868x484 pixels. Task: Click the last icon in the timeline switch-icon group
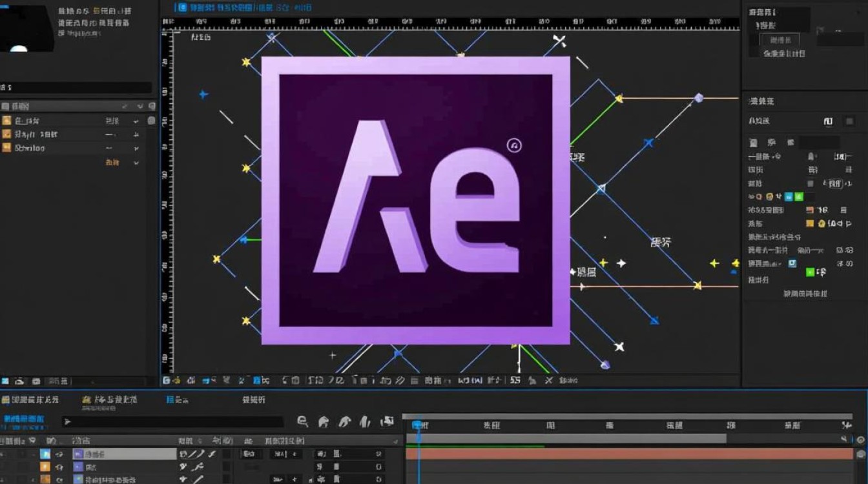(387, 422)
